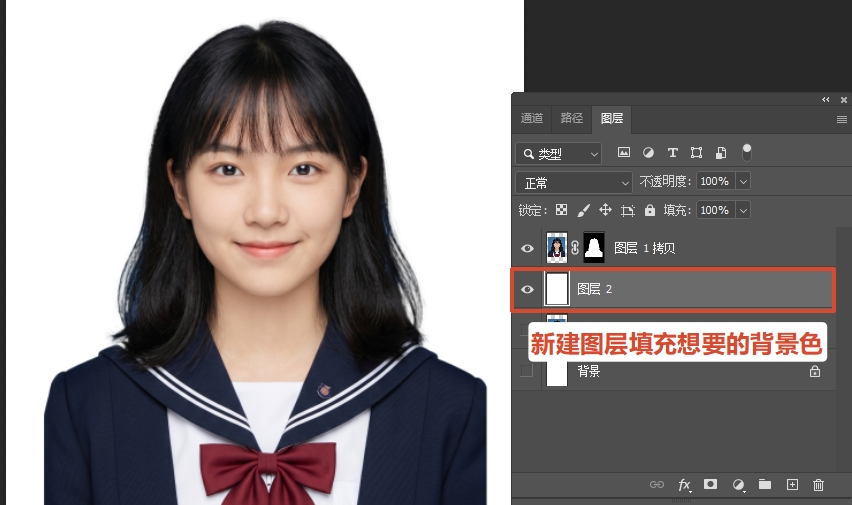The image size is (852, 505).
Task: Lock artboard nesting icon
Action: (x=628, y=210)
